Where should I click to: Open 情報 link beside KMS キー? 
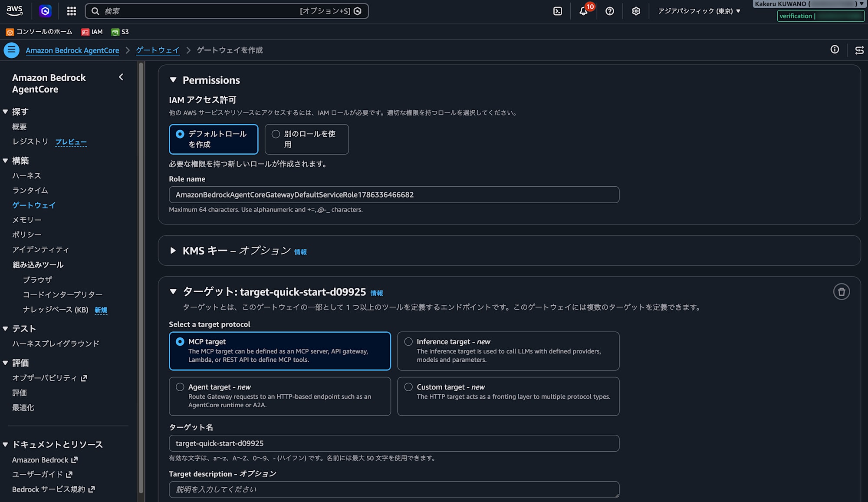tap(300, 252)
